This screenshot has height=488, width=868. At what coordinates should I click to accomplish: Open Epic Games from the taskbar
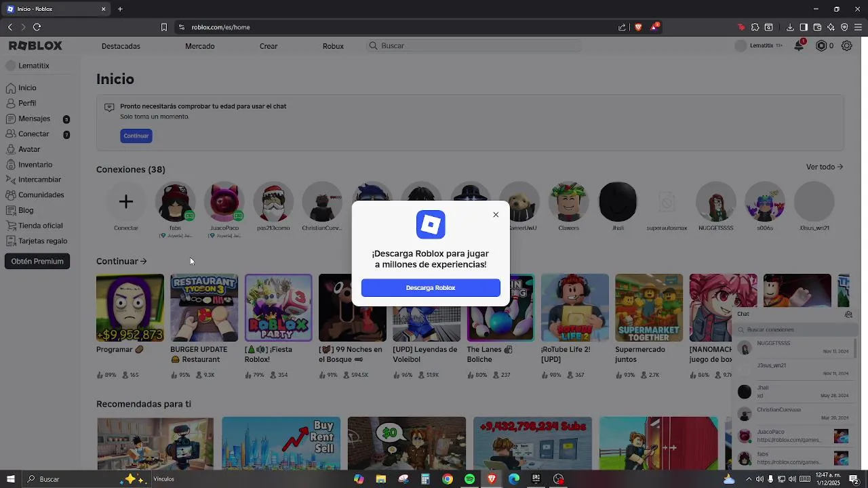[536, 479]
